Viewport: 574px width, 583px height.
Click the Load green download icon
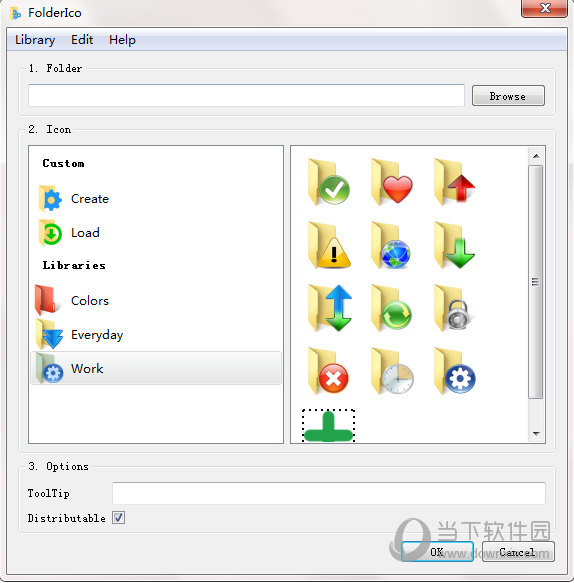[50, 233]
